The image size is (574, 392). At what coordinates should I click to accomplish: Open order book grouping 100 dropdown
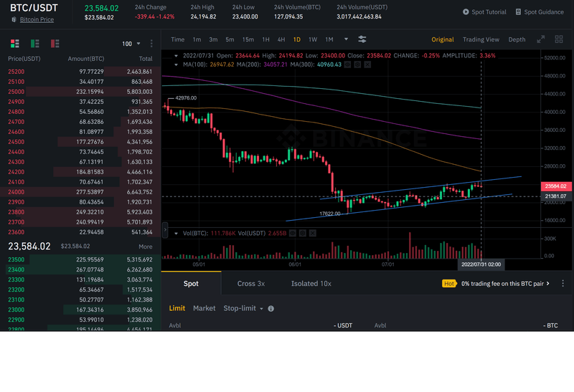131,44
